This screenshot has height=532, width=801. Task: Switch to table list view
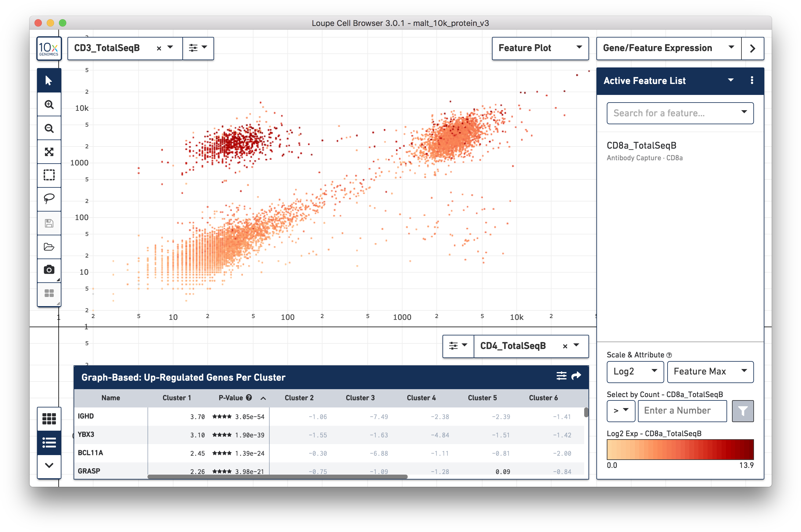click(x=49, y=443)
